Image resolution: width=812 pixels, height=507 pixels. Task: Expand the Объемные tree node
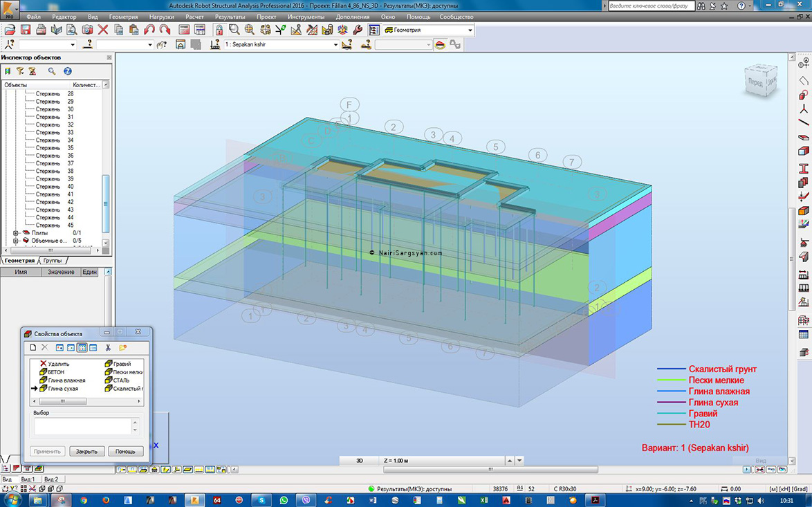[15, 241]
